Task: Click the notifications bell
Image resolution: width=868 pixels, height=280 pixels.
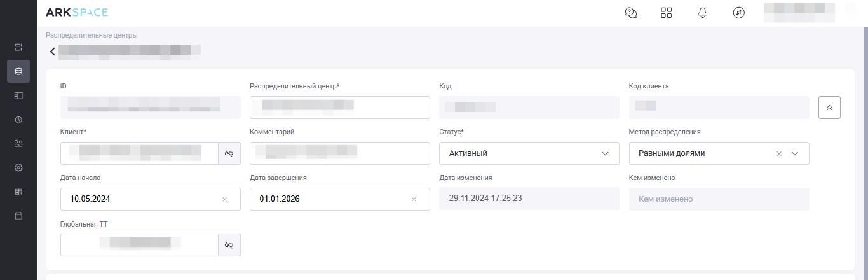Action: (x=703, y=13)
